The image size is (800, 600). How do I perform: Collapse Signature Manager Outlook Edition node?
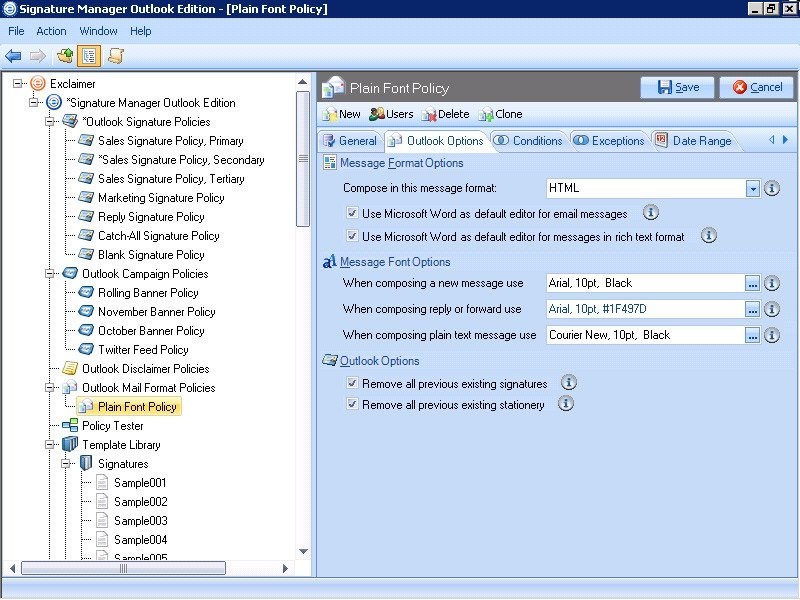34,102
